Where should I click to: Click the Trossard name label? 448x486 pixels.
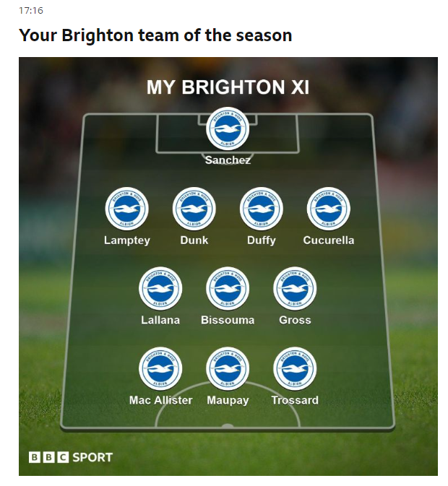pos(295,400)
